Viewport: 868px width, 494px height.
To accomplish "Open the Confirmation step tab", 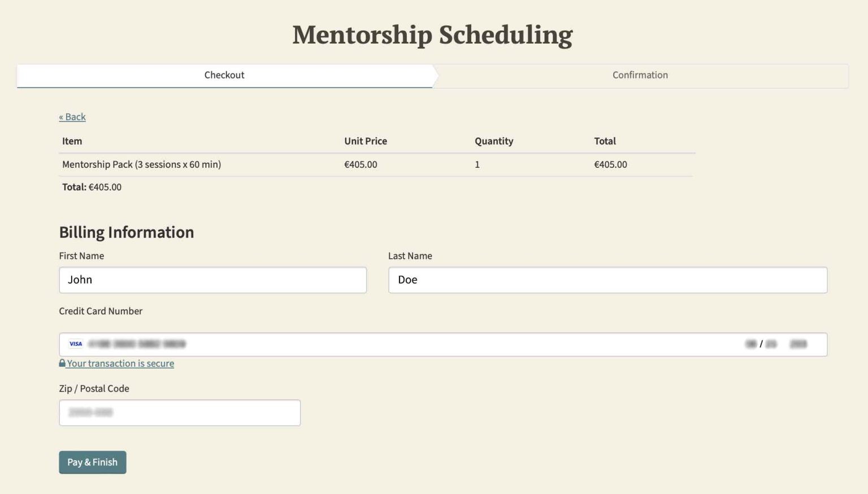I will [640, 75].
